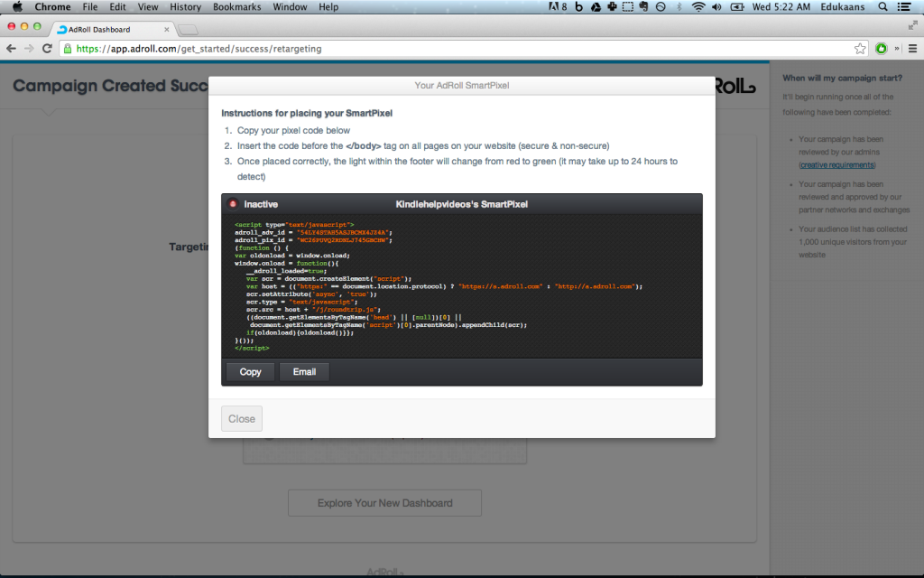This screenshot has width=924, height=578.
Task: Click the Apple menu icon
Action: pyautogui.click(x=17, y=7)
